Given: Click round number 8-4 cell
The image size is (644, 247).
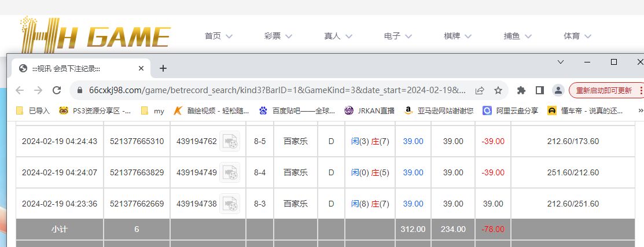Looking at the screenshot, I should (x=260, y=172).
